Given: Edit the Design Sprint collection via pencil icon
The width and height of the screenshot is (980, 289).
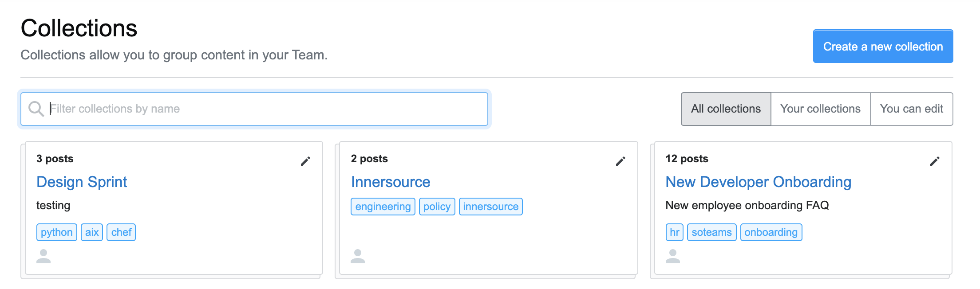Looking at the screenshot, I should pos(305,161).
